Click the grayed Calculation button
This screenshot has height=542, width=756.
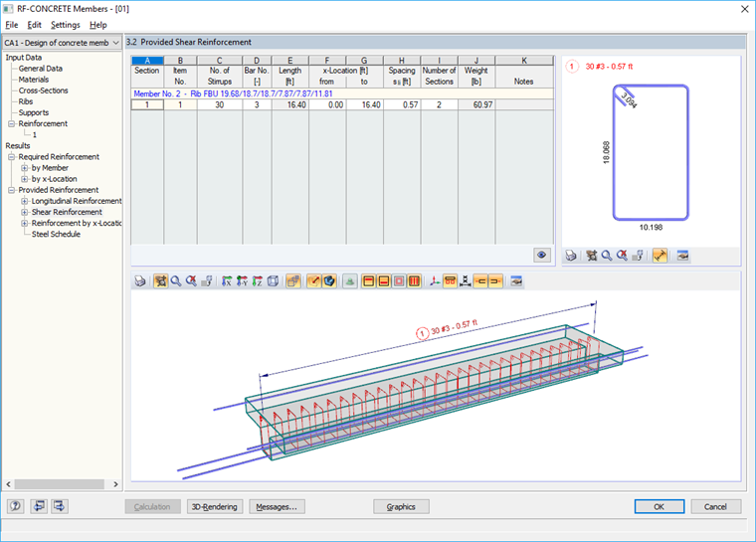(x=152, y=506)
